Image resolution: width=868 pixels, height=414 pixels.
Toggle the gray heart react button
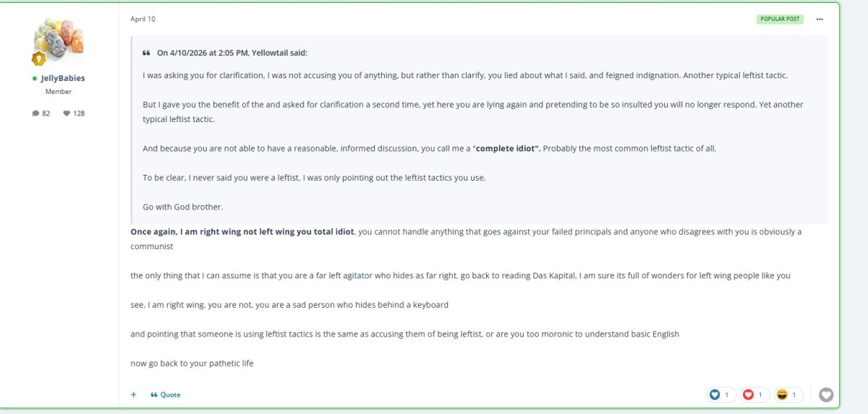click(826, 394)
